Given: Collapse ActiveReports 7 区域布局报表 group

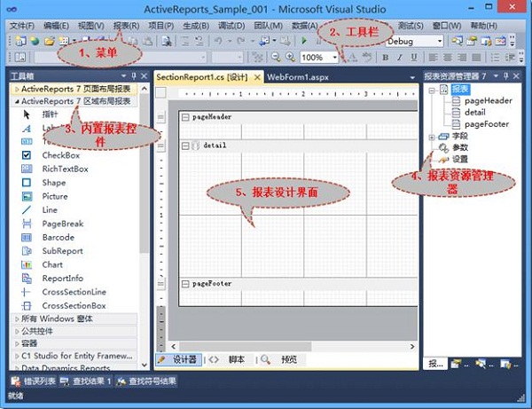Looking at the screenshot, I should click(x=17, y=101).
